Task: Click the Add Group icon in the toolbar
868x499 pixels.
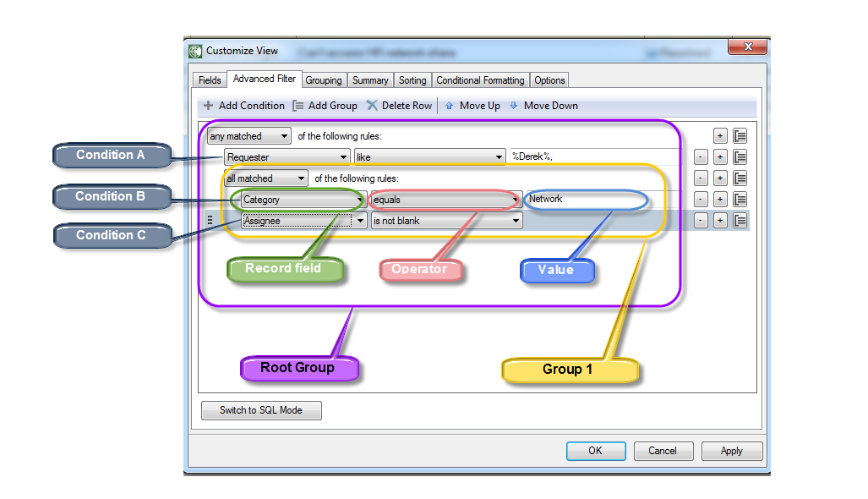Action: tap(299, 105)
